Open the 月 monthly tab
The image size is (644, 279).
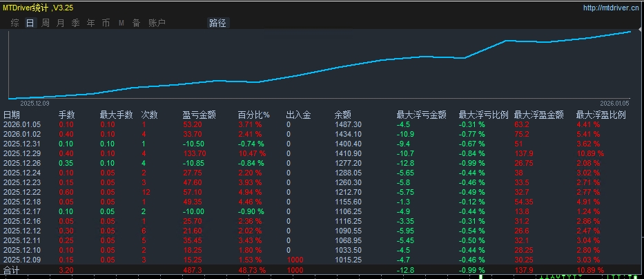tap(60, 23)
